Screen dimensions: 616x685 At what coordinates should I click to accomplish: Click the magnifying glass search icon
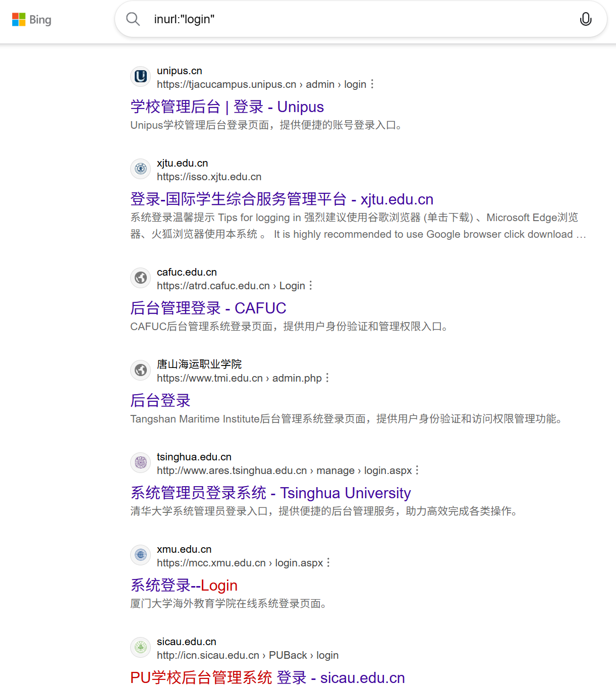pos(133,19)
